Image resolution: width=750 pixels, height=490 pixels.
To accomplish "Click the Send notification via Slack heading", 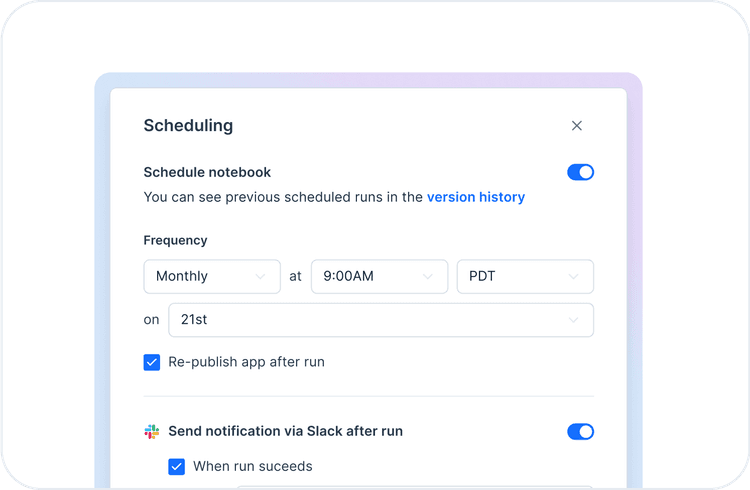I will [x=285, y=432].
